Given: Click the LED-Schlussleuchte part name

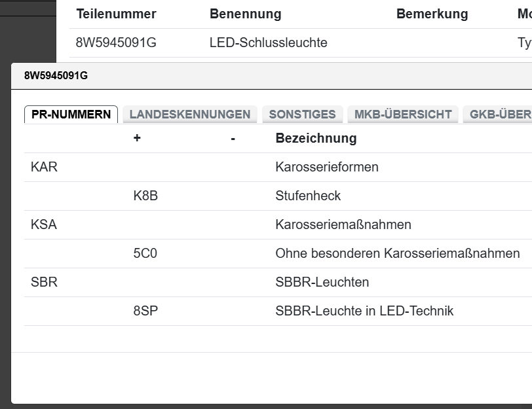Looking at the screenshot, I should [268, 43].
